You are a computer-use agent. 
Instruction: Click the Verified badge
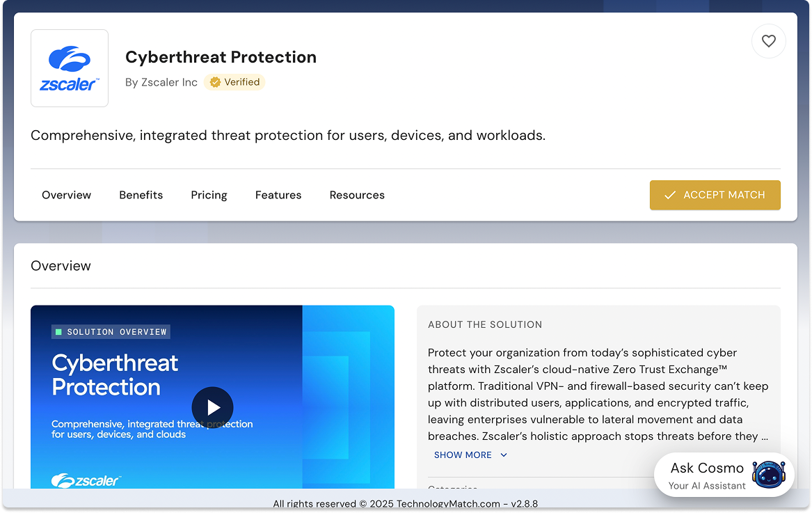[x=234, y=82]
